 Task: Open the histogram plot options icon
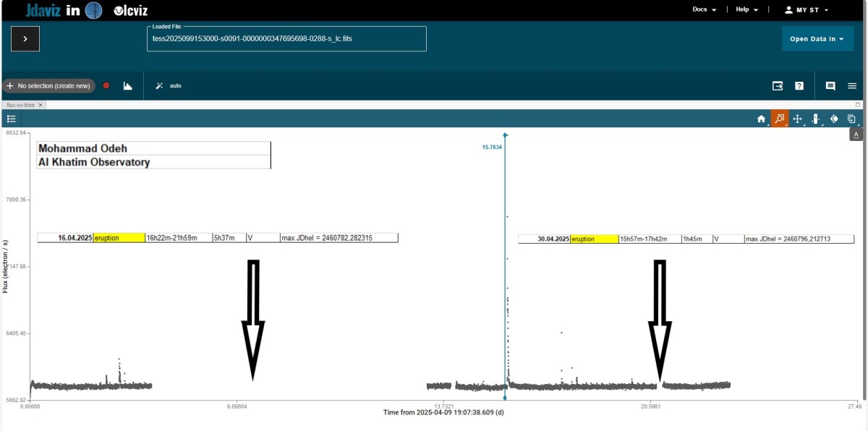point(128,85)
